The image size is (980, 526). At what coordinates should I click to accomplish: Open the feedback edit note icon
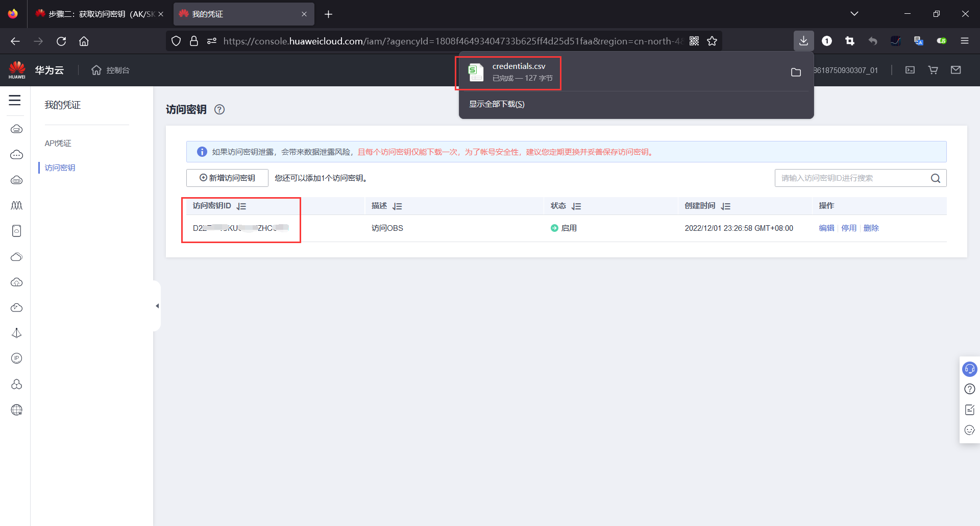pos(970,410)
